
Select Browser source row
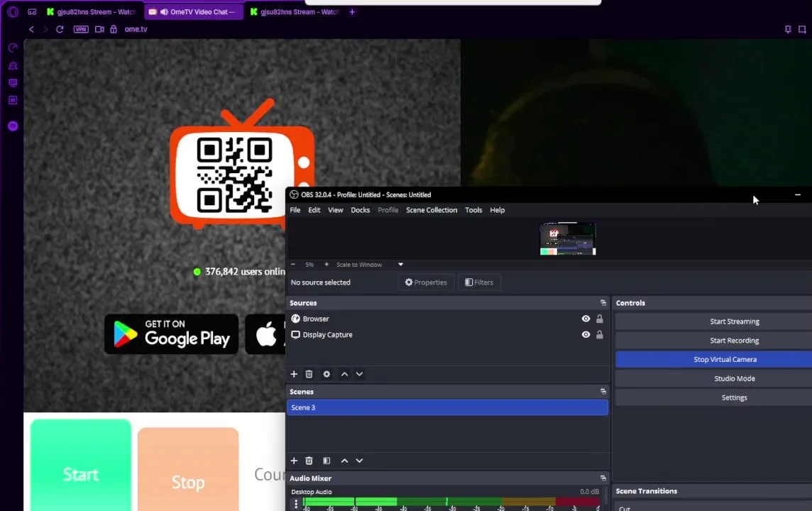[447, 319]
